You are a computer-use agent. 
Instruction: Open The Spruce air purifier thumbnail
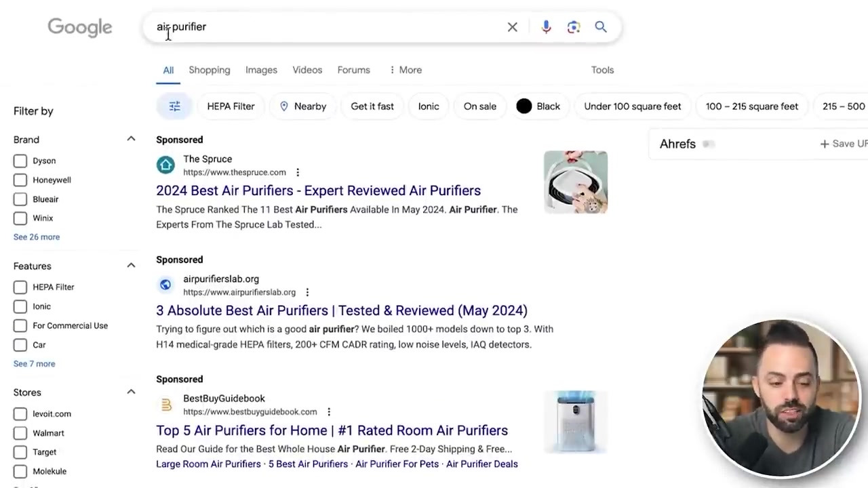pos(576,182)
